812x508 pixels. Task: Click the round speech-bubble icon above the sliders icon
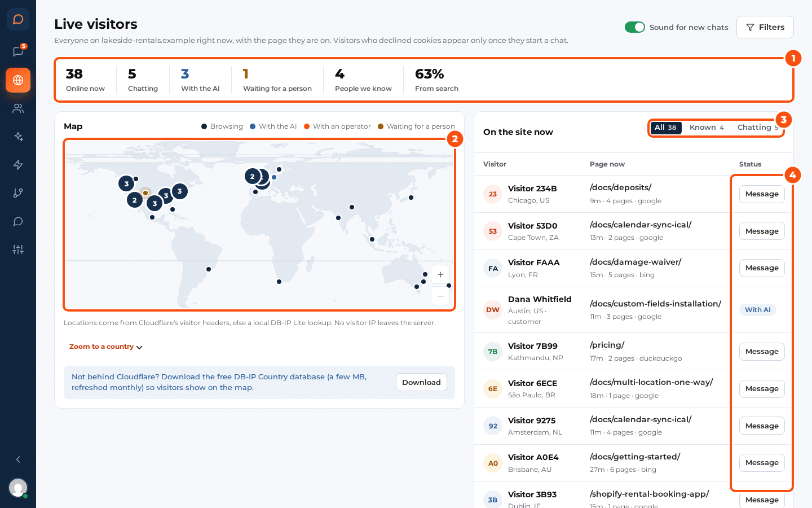coord(18,221)
